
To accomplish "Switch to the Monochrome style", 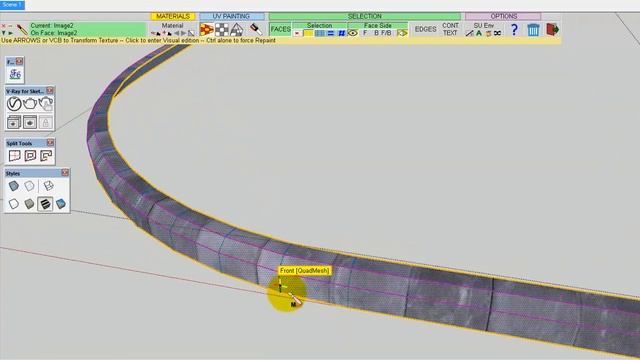I will click(x=61, y=204).
